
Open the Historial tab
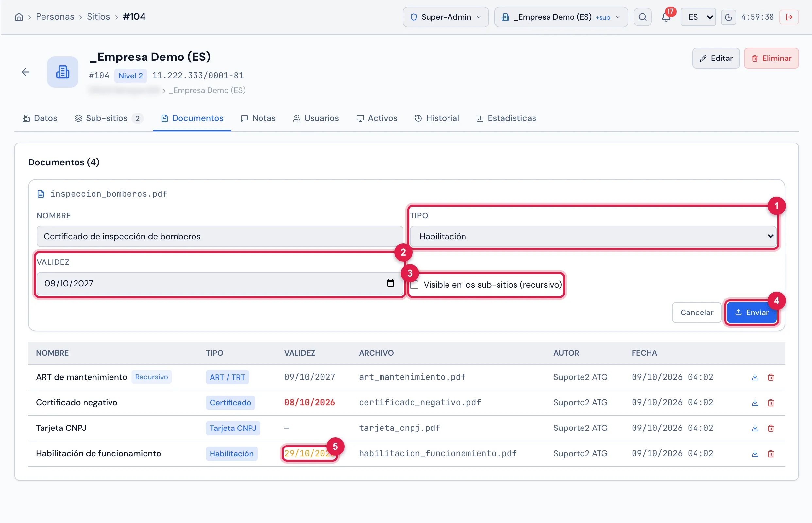click(437, 118)
